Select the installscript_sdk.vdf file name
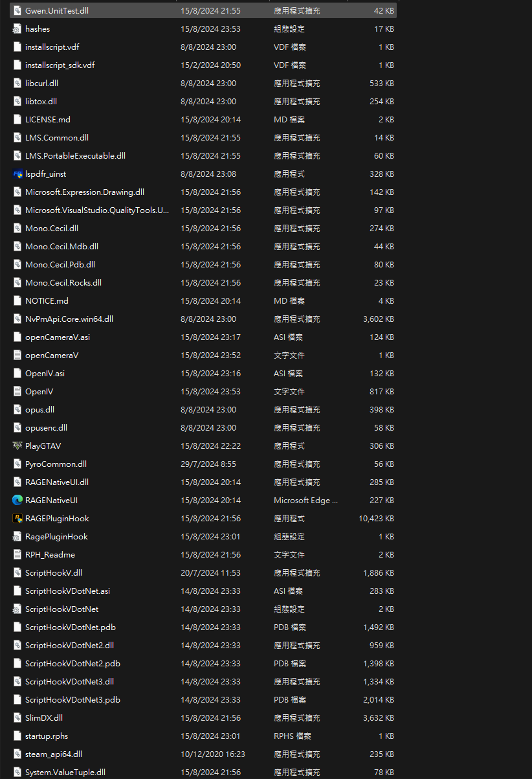 click(x=60, y=65)
